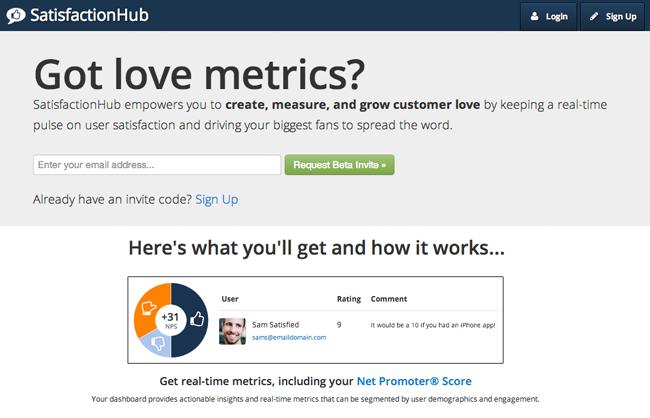This screenshot has width=650, height=418.
Task: Click the thumbs down icon on chart
Action: (x=158, y=343)
